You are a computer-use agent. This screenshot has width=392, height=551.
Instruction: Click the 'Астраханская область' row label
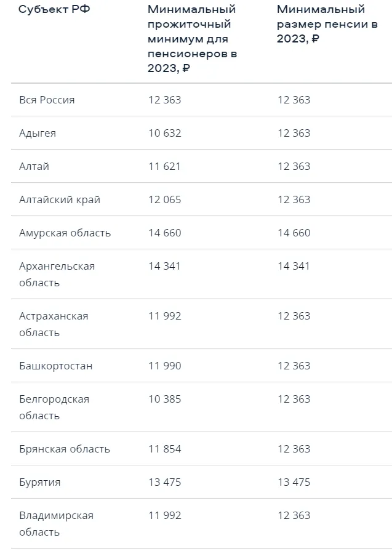point(54,324)
